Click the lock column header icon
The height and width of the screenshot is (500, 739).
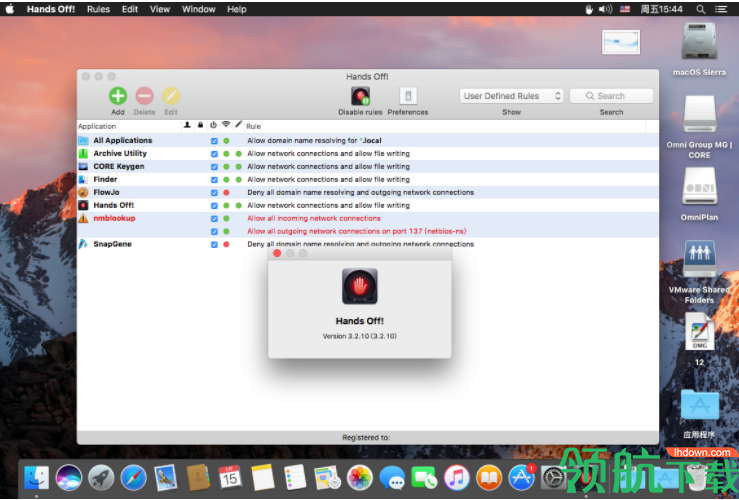[200, 125]
